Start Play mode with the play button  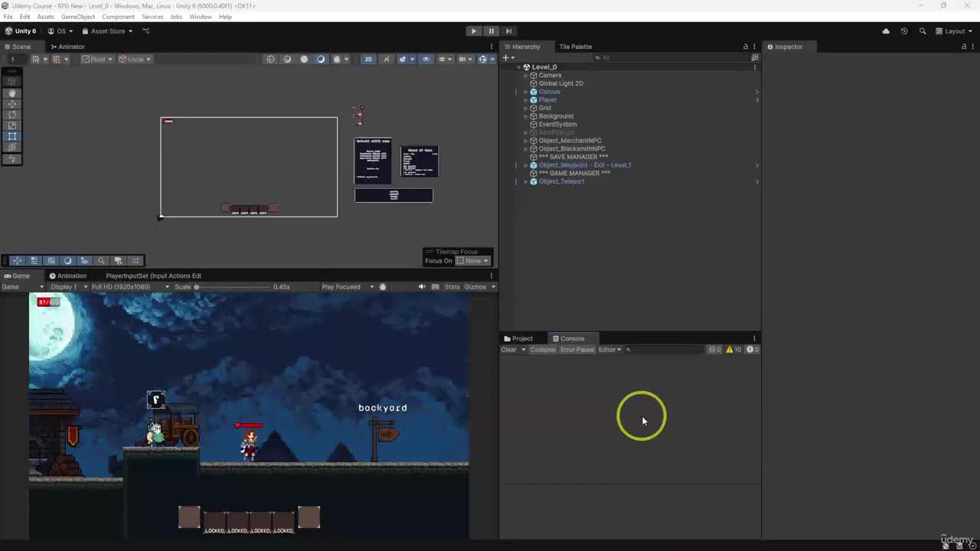[473, 31]
